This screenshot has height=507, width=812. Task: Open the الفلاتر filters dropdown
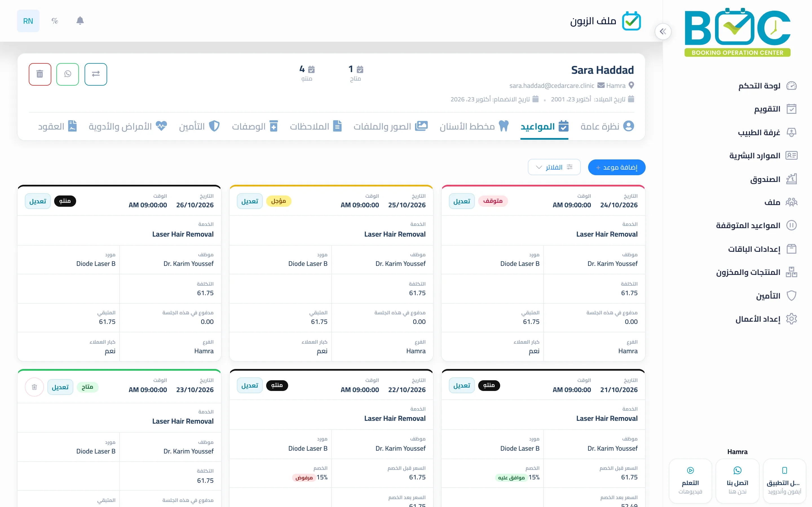[554, 167]
